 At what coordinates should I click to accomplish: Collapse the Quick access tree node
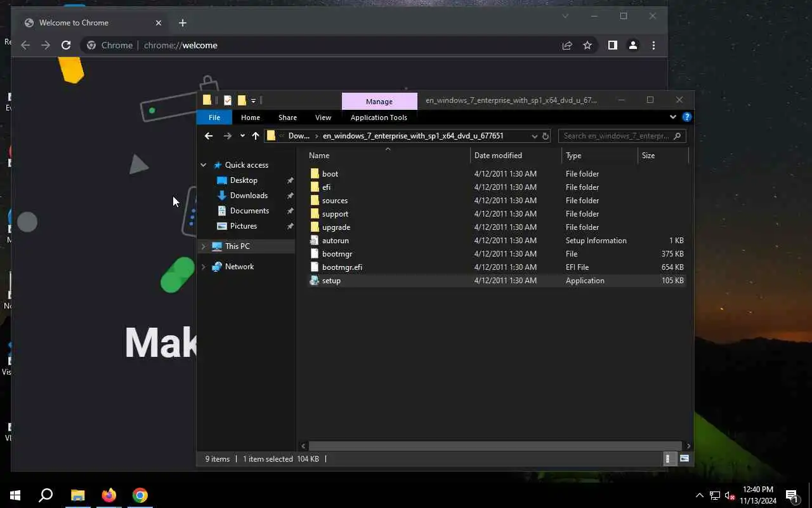[204, 165]
